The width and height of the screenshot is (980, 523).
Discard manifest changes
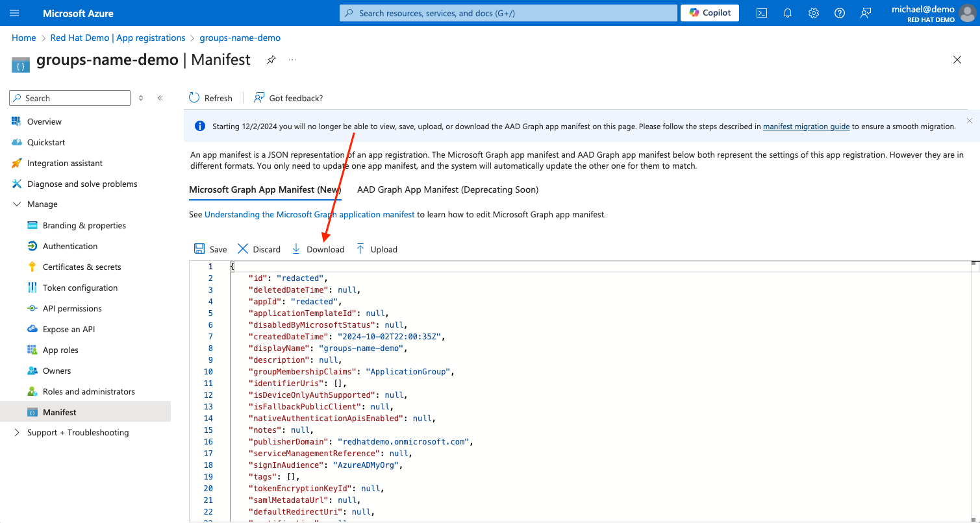pos(258,249)
